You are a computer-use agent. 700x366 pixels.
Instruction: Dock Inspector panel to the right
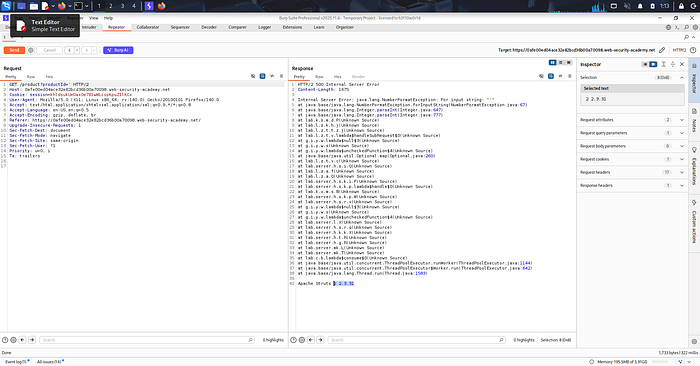pyautogui.click(x=653, y=64)
